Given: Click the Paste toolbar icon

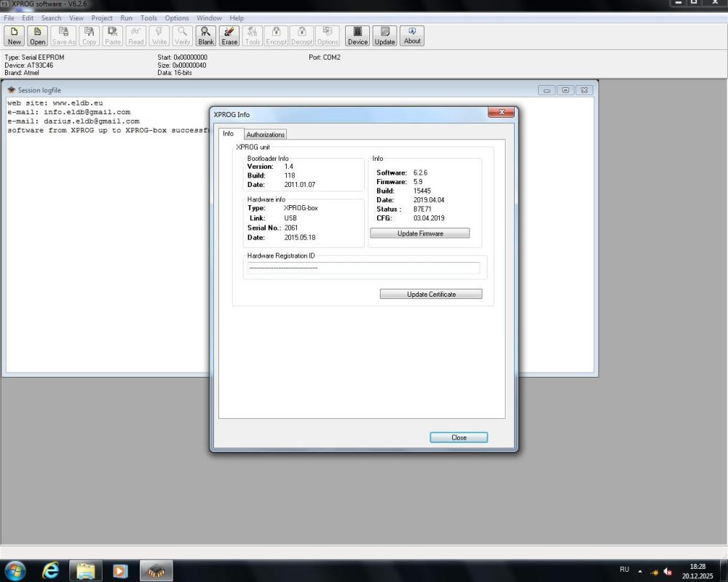Looking at the screenshot, I should point(113,36).
